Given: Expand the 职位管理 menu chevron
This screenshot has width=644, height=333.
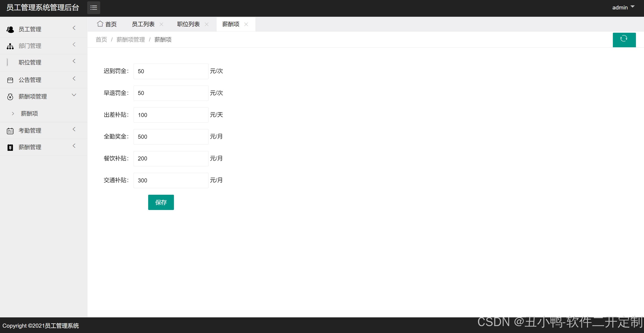Looking at the screenshot, I should 74,61.
